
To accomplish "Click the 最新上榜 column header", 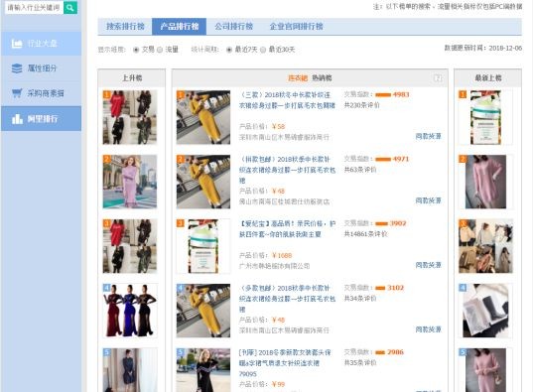I will coord(487,78).
